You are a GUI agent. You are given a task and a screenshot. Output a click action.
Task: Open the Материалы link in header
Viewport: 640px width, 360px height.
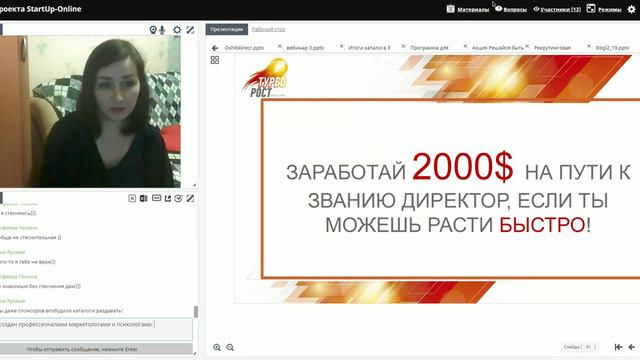pyautogui.click(x=473, y=9)
